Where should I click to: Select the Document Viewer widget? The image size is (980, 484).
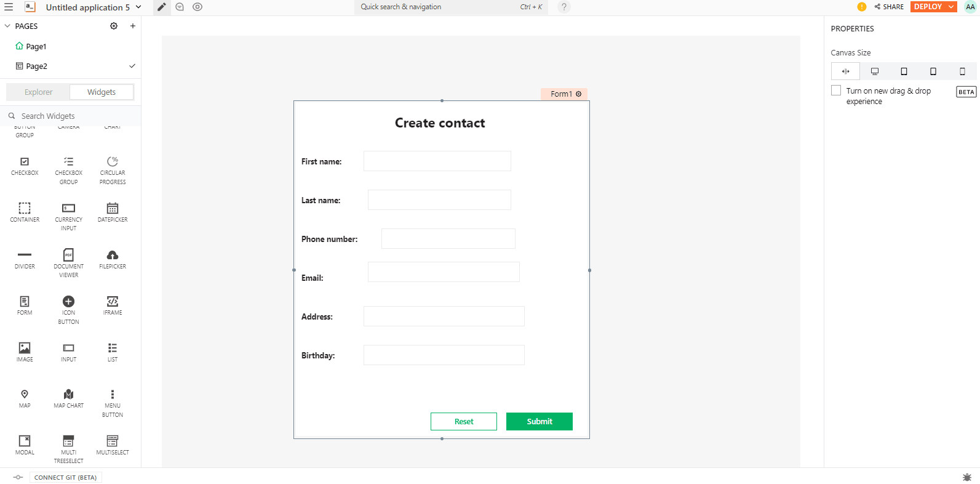click(68, 256)
